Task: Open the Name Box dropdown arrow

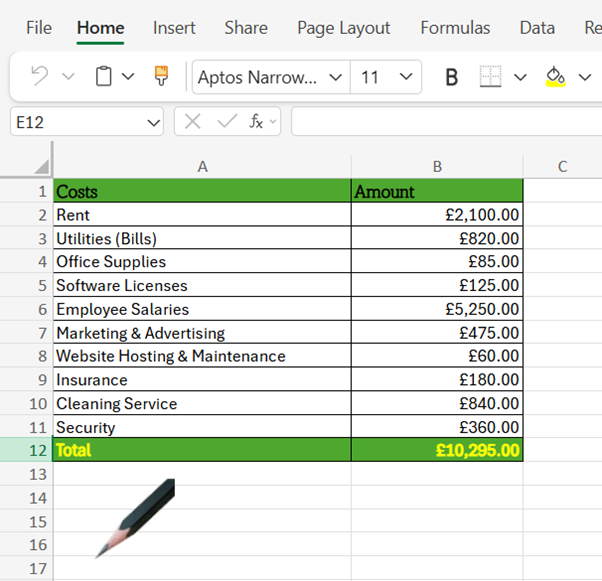Action: (x=153, y=122)
